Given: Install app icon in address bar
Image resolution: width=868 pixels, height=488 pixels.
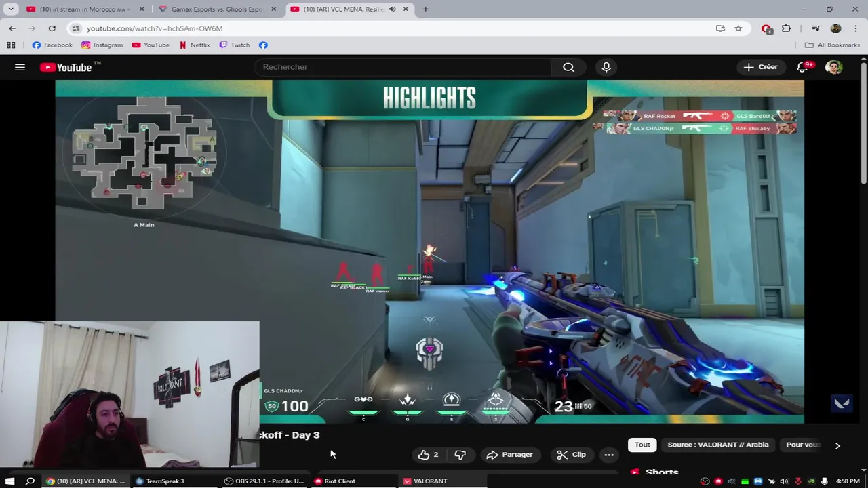Looking at the screenshot, I should [x=720, y=28].
